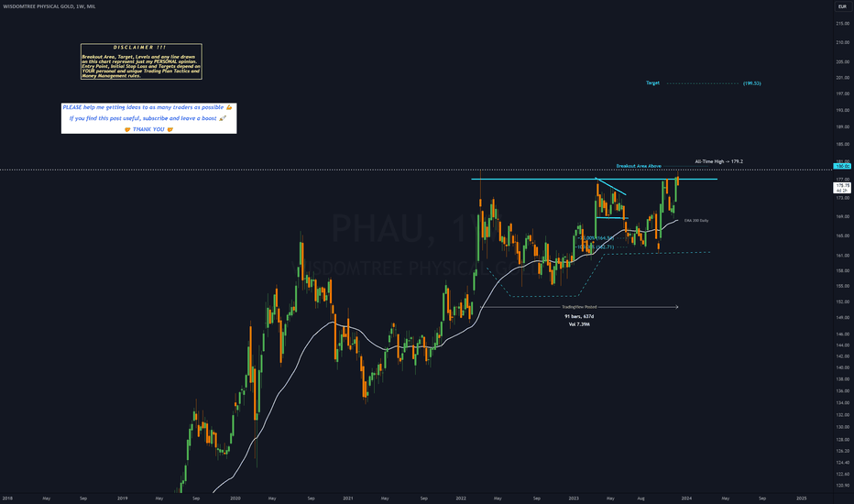The width and height of the screenshot is (854, 504).
Task: Click the 201.00 price axis label
Action: [x=843, y=77]
